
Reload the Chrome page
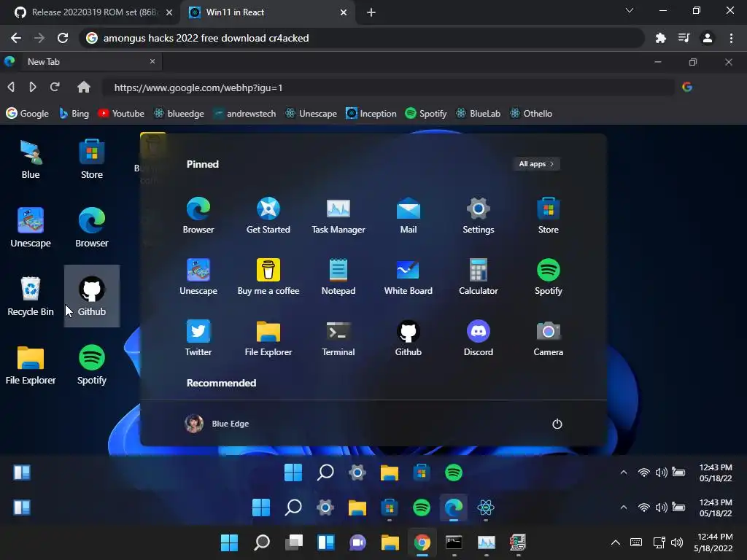coord(63,38)
